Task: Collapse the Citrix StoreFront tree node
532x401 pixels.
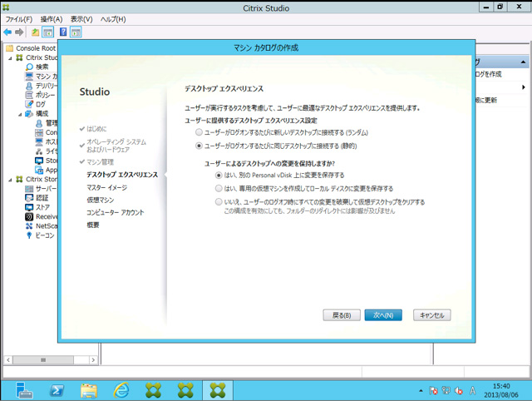Action: point(10,180)
